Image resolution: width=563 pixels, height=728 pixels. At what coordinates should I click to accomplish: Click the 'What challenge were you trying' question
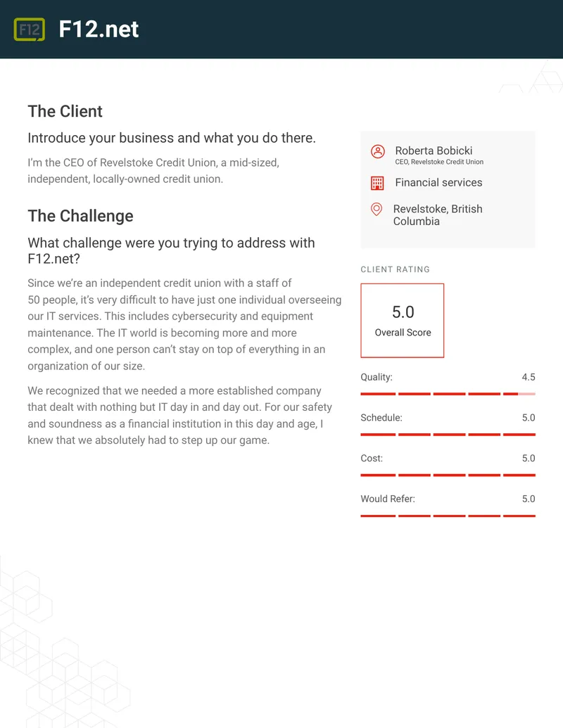coord(172,250)
